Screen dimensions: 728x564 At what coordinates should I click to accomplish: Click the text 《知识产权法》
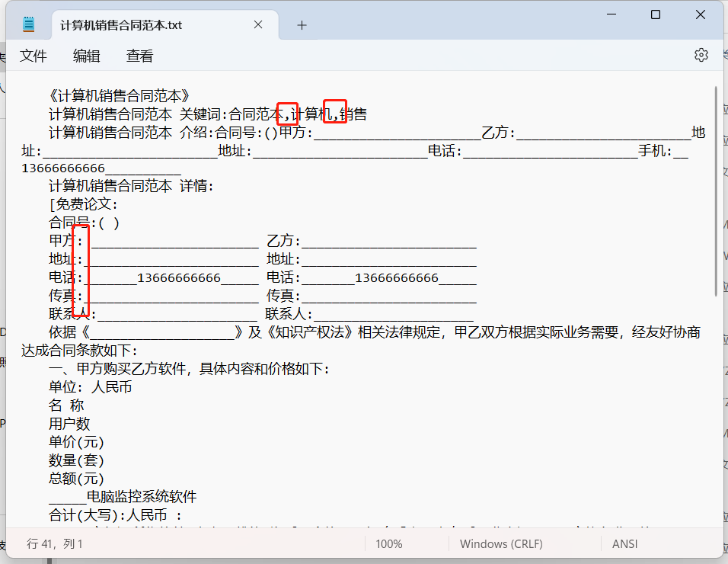click(x=309, y=332)
